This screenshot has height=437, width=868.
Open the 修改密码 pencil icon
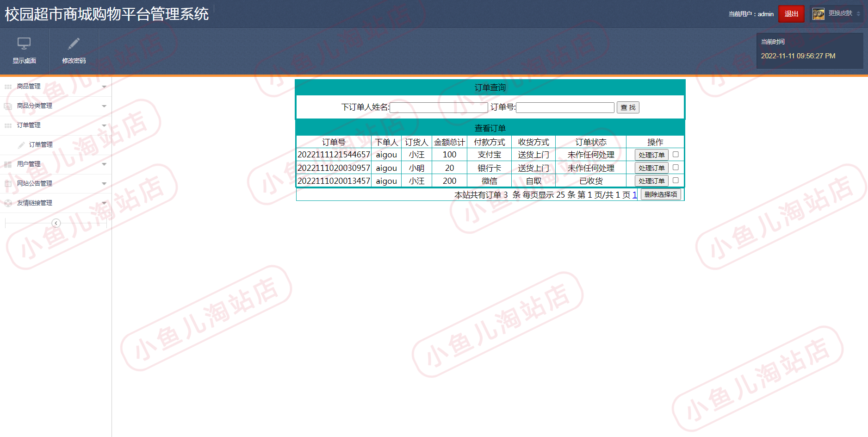click(74, 44)
